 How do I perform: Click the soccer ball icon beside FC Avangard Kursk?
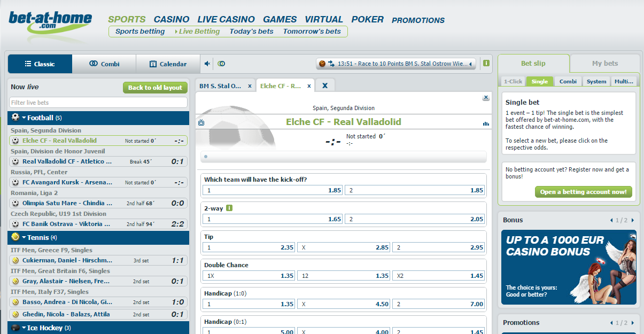point(15,182)
